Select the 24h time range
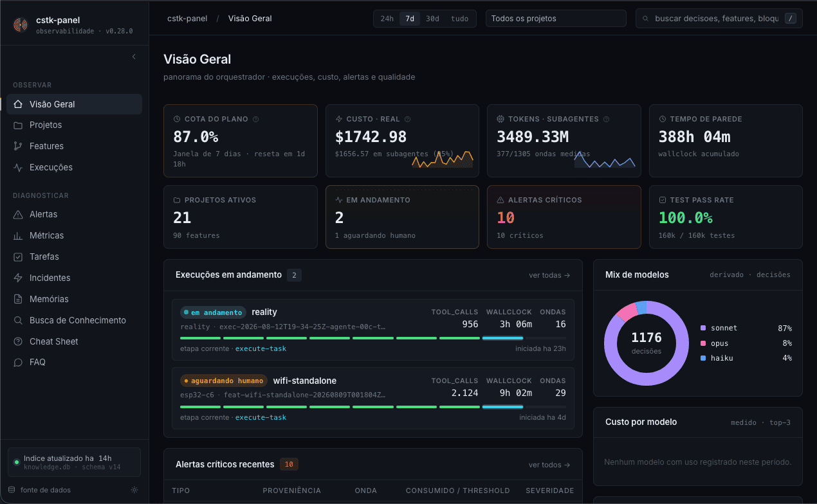Screen dimensions: 817x504 pos(387,19)
